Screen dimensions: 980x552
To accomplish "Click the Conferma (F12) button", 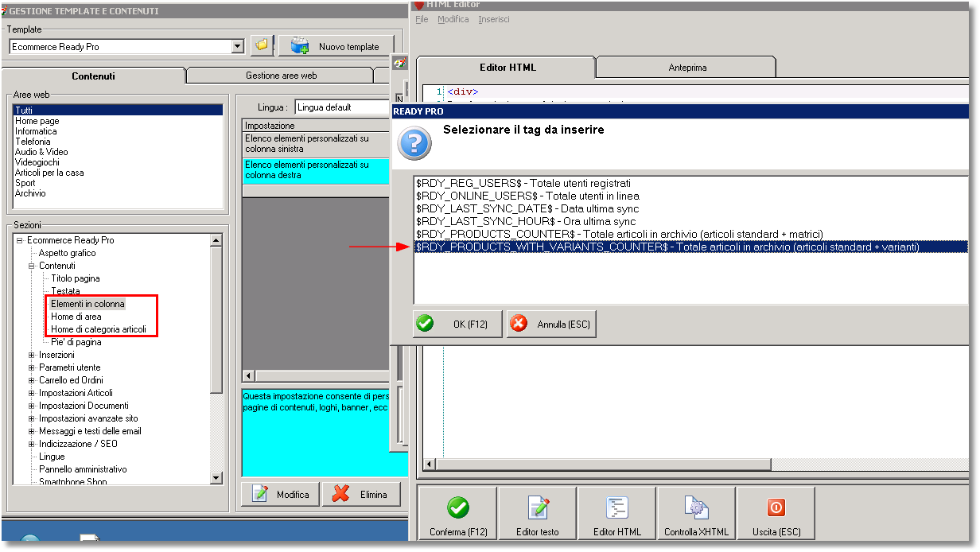I will 457,515.
